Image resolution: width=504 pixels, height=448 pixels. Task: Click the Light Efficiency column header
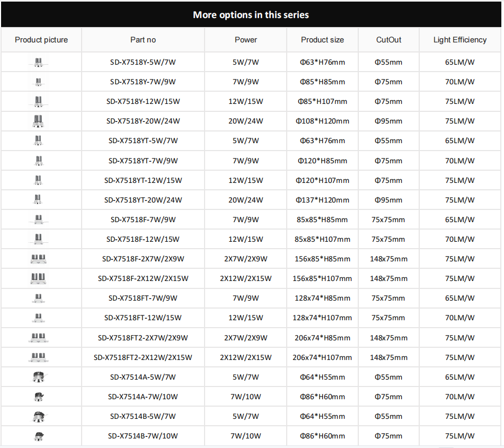click(x=460, y=40)
